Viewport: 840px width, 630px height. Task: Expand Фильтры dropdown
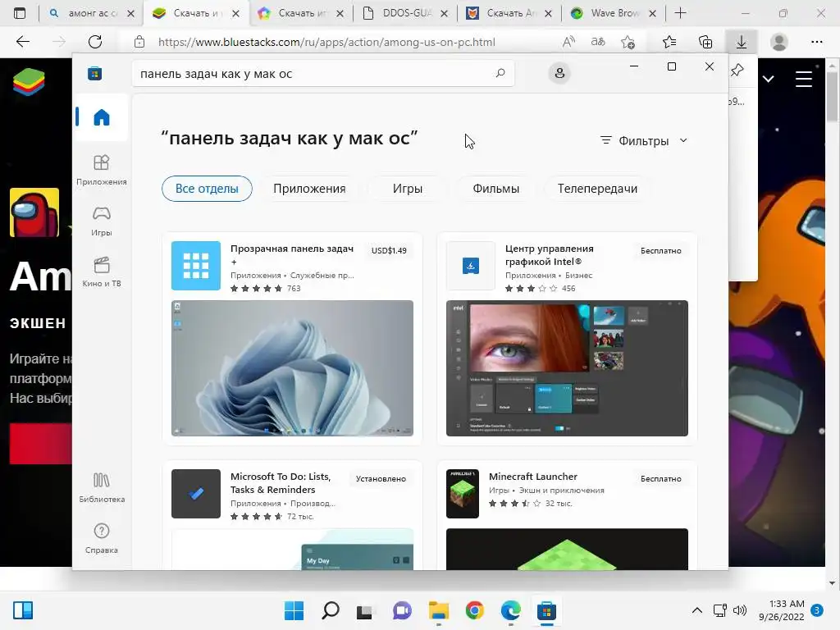pyautogui.click(x=644, y=140)
